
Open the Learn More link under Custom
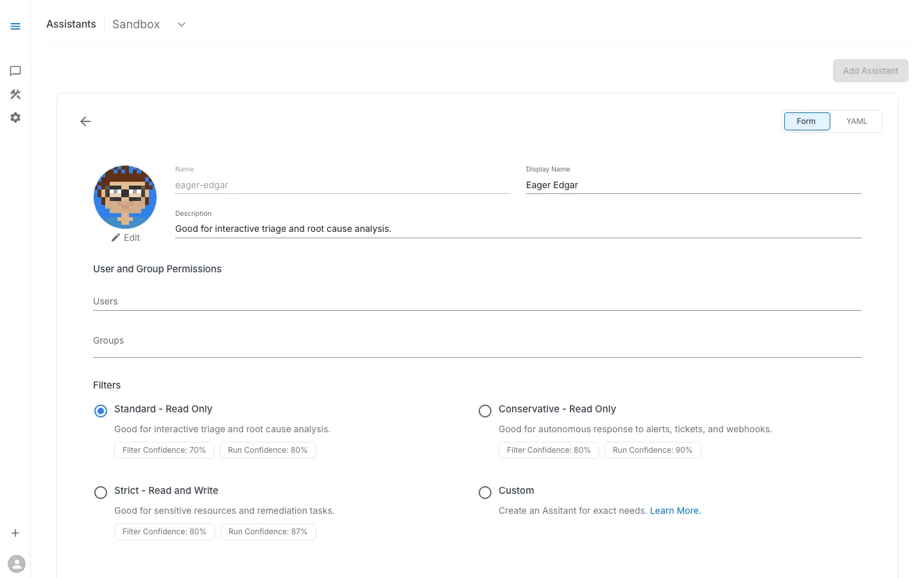click(x=675, y=511)
